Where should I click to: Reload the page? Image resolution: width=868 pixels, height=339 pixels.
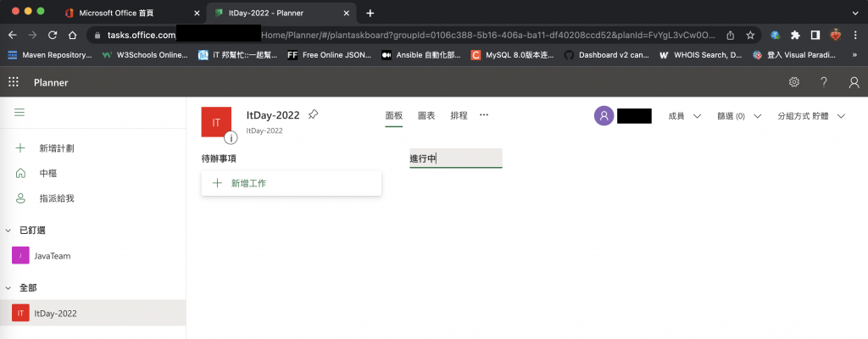[53, 35]
